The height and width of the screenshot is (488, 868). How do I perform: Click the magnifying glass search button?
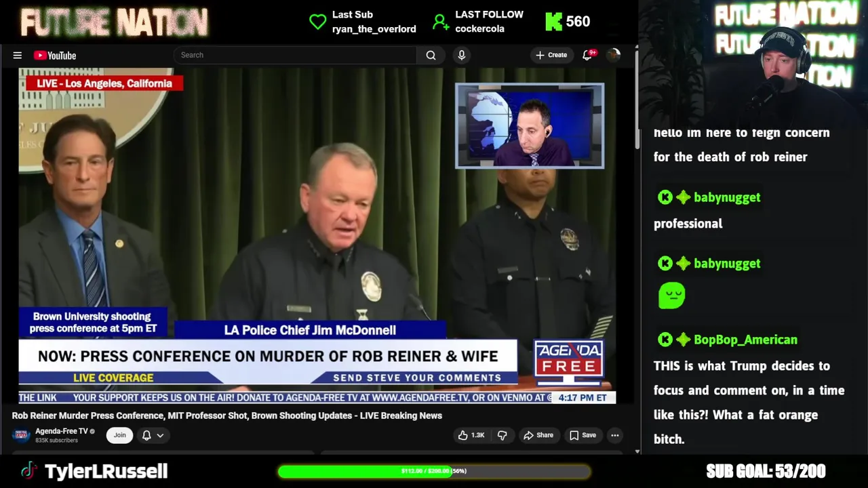tap(431, 56)
